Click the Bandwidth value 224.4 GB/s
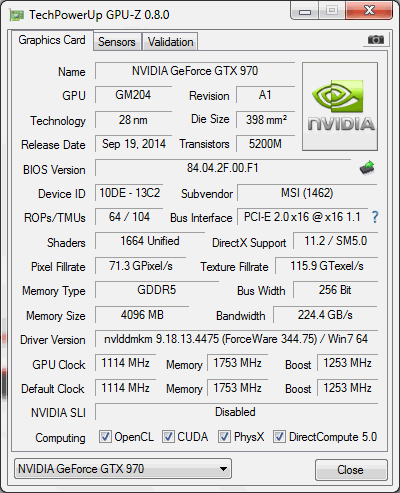The width and height of the screenshot is (400, 493). click(325, 315)
